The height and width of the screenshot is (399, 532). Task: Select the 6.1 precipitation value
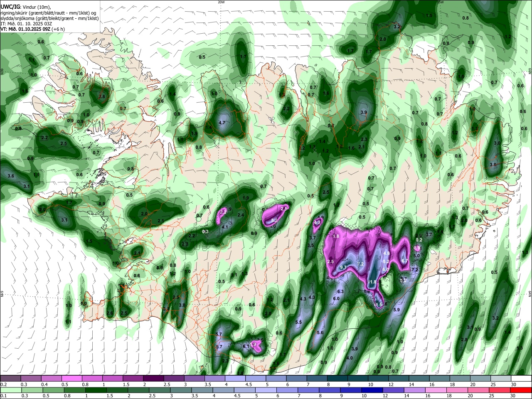pos(246,346)
